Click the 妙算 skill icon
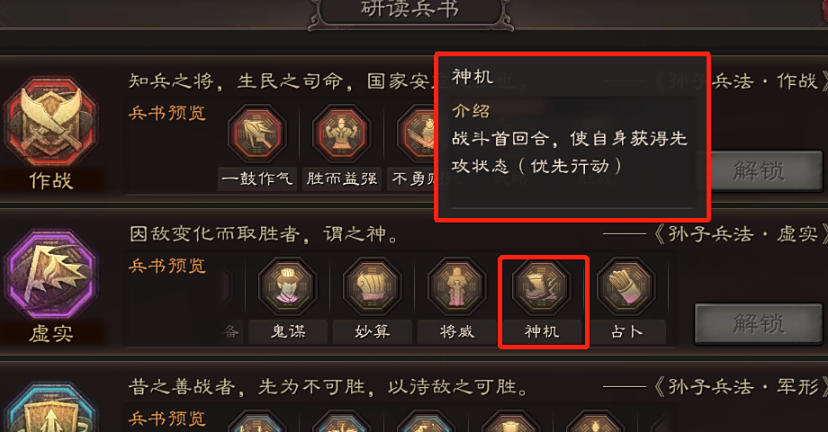 tap(372, 287)
